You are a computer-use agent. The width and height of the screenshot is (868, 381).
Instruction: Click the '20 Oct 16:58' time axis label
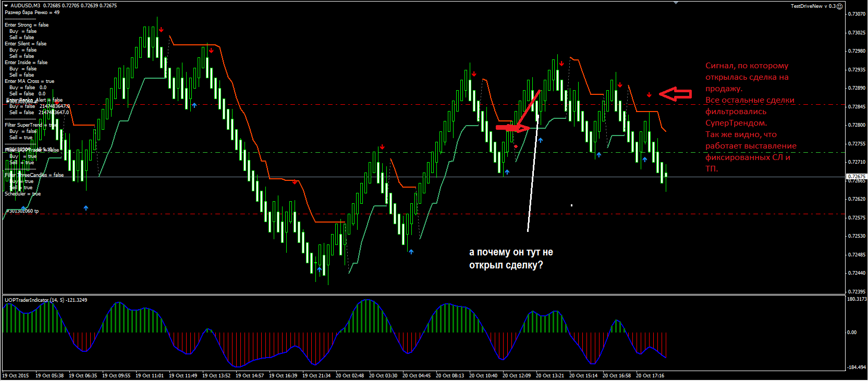point(617,376)
